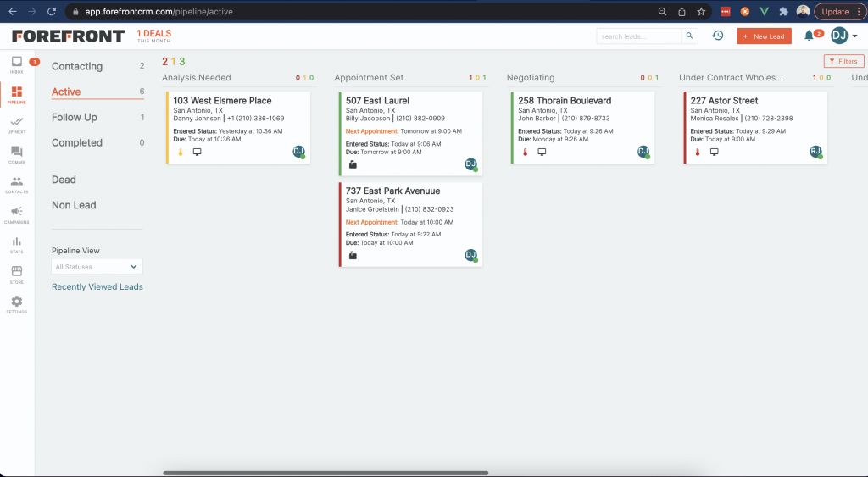Click the briefcase icon on 507 East Laurel
868x477 pixels.
click(353, 164)
